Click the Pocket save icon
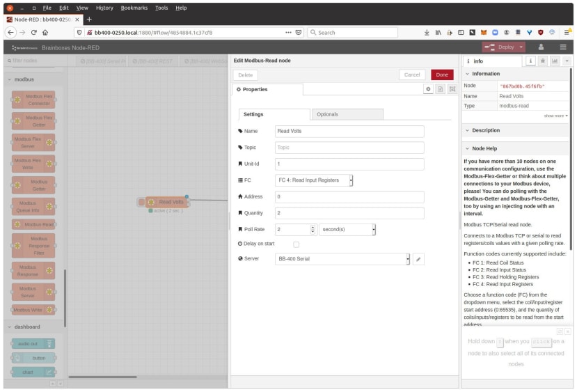 [x=299, y=33]
